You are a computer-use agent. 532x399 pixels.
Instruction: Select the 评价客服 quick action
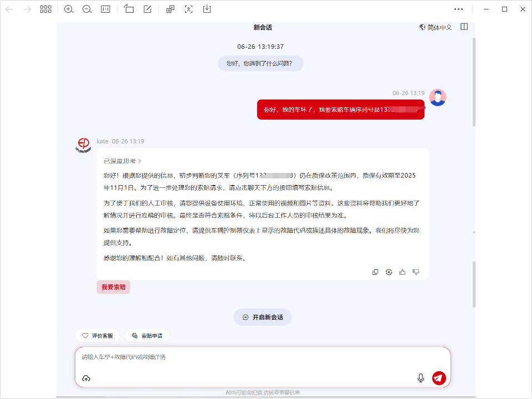point(98,336)
